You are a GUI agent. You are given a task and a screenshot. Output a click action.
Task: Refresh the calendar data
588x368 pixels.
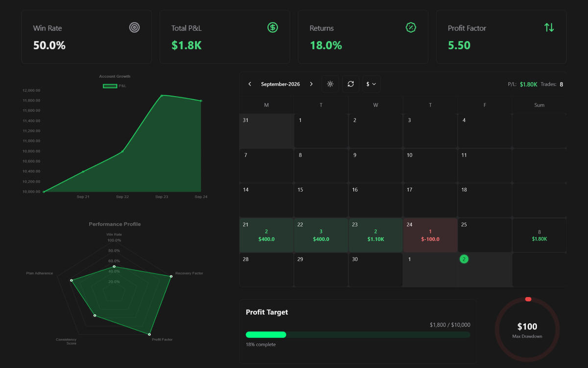click(x=351, y=84)
